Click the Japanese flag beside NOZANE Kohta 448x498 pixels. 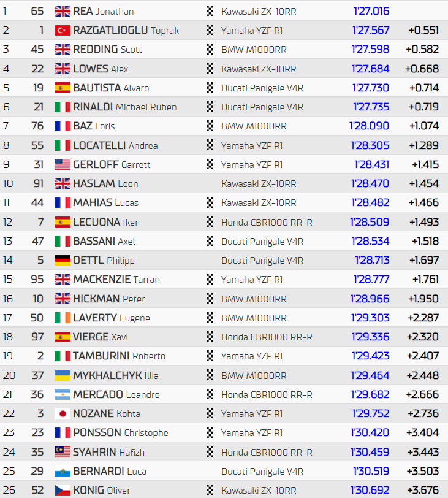[x=63, y=413]
